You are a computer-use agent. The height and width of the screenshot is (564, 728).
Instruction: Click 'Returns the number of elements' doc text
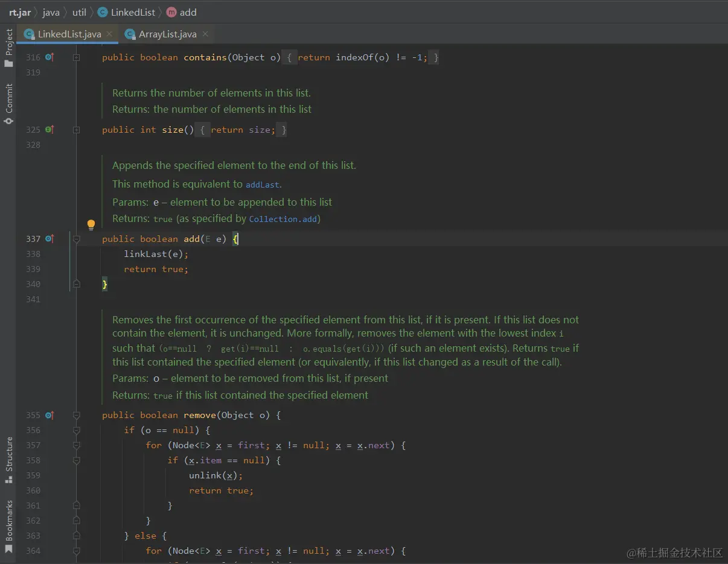pyautogui.click(x=211, y=93)
